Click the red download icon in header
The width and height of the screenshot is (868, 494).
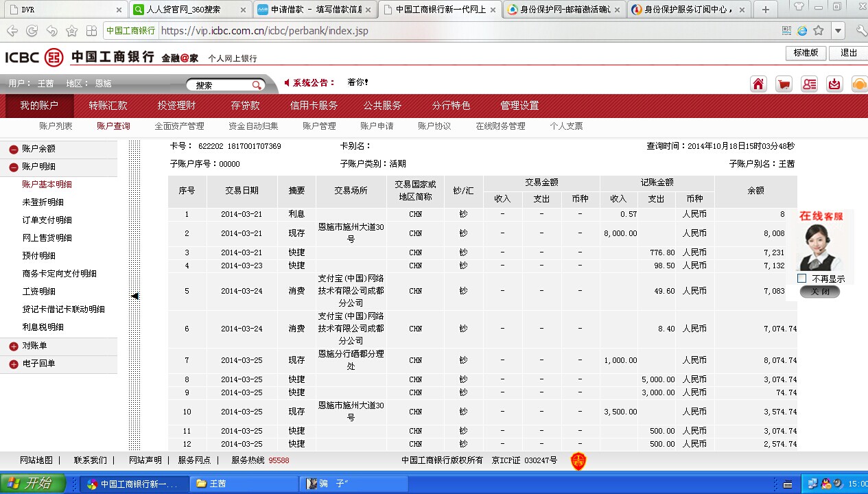834,84
